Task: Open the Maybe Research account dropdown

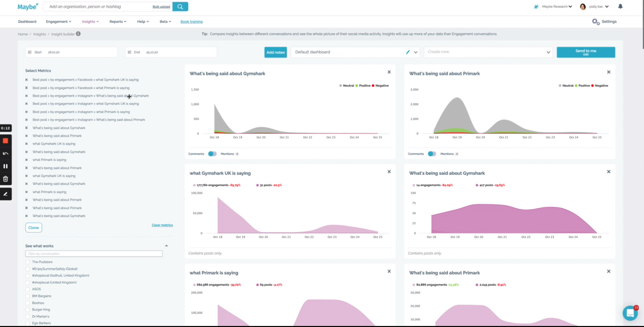Action: click(x=557, y=6)
